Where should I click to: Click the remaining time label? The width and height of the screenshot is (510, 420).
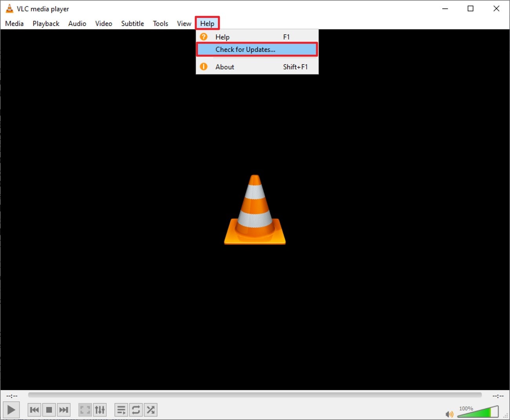[498, 396]
